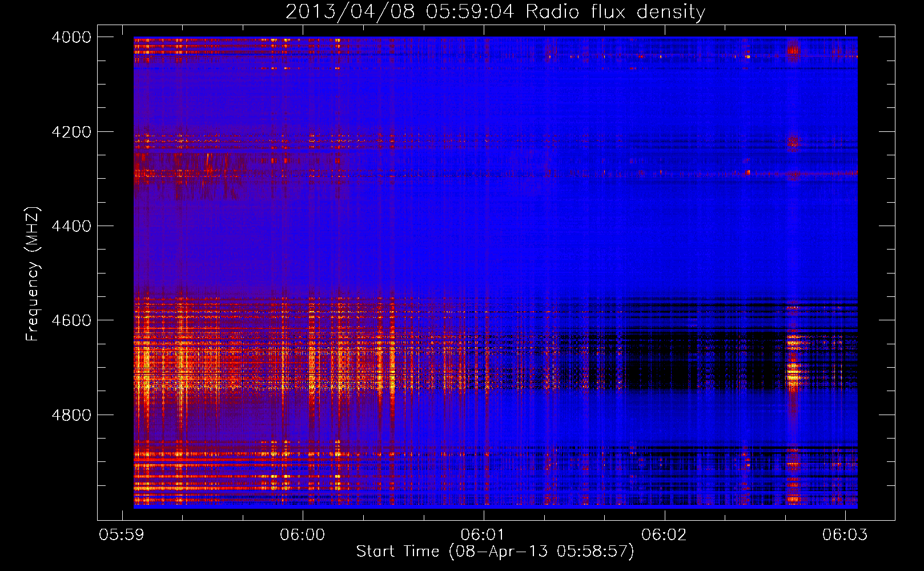Click the plot title "Radio flux density"
Screen dimensions: 924x571
pos(615,12)
